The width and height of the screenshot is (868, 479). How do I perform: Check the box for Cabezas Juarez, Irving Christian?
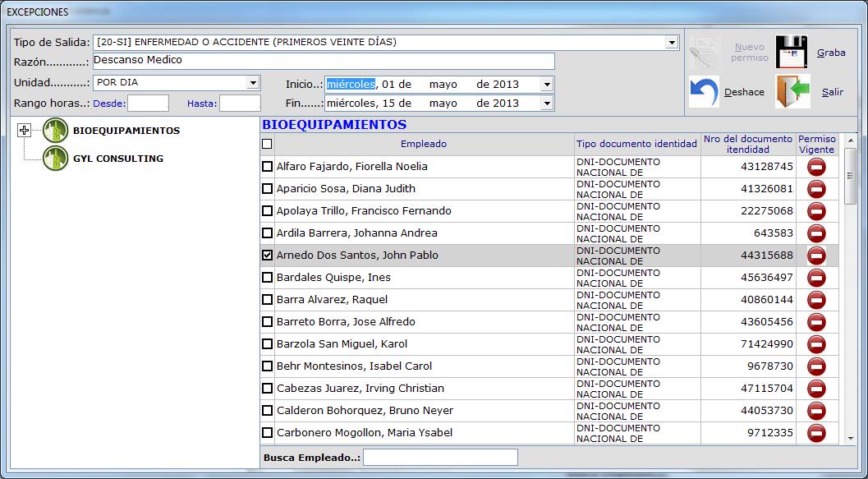click(x=268, y=388)
